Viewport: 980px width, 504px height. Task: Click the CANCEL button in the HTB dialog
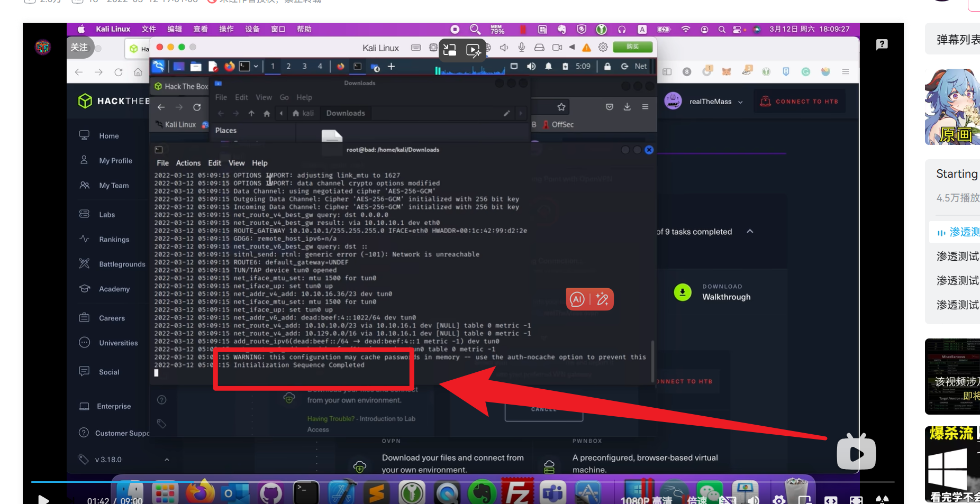544,410
